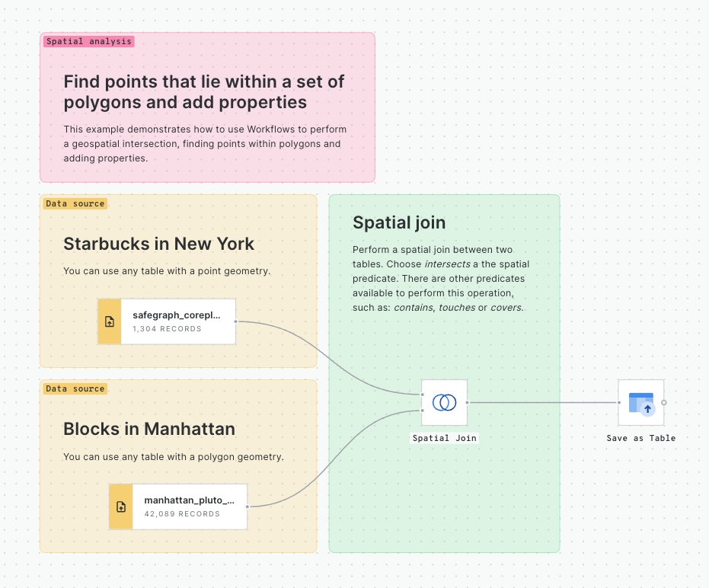Click the Spatial Join top input port

click(422, 395)
